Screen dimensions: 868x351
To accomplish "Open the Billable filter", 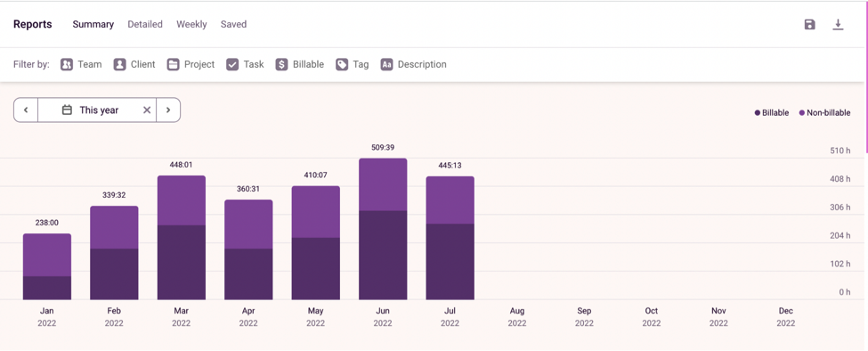I will (300, 64).
